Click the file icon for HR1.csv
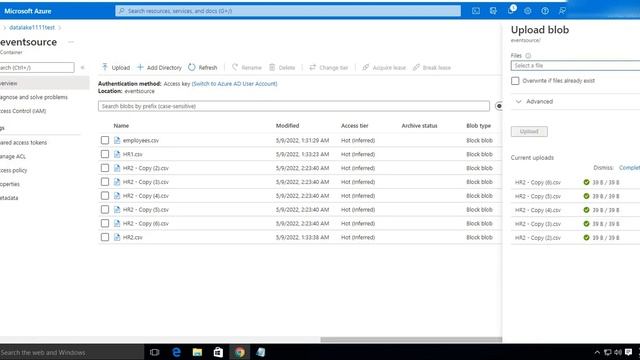Screen dimensions: 640x360 coord(117,154)
